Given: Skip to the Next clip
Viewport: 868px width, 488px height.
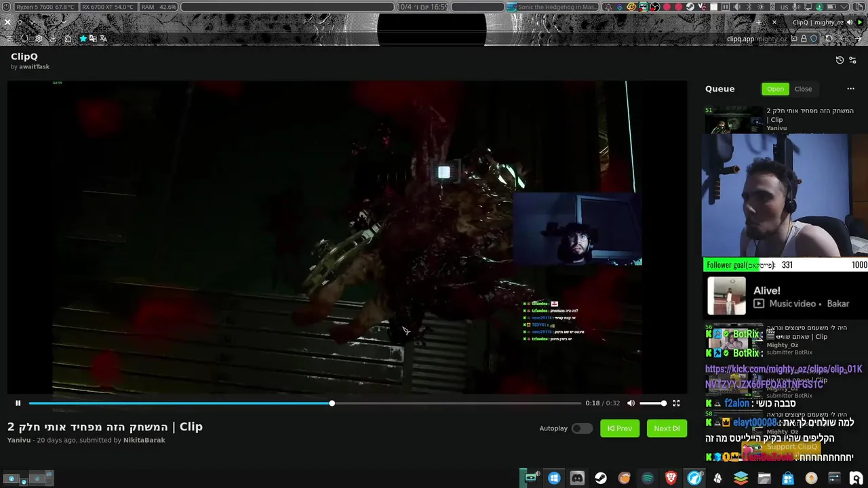Looking at the screenshot, I should tap(667, 428).
